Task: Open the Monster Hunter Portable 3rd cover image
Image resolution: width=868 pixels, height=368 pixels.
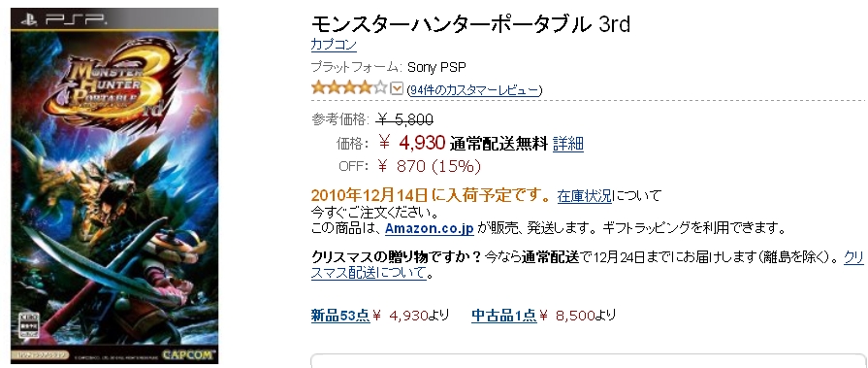Action: [114, 185]
